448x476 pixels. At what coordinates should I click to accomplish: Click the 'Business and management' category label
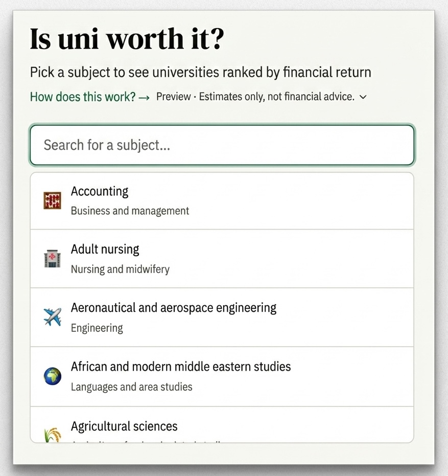[130, 210]
